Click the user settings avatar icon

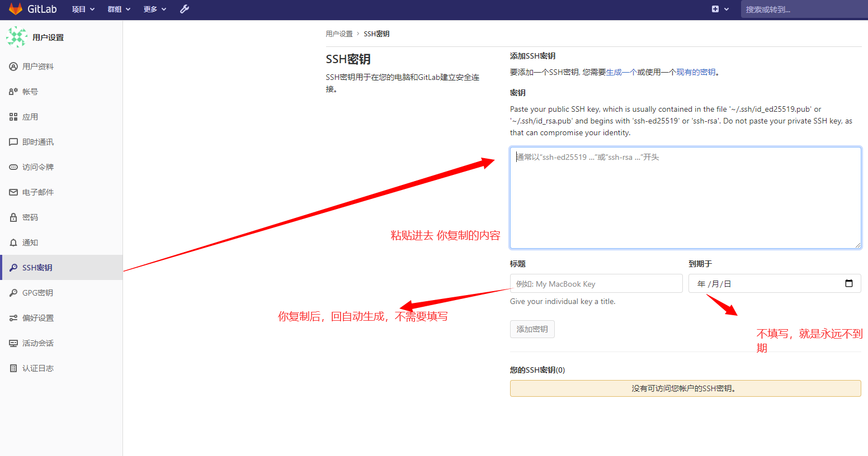click(17, 37)
